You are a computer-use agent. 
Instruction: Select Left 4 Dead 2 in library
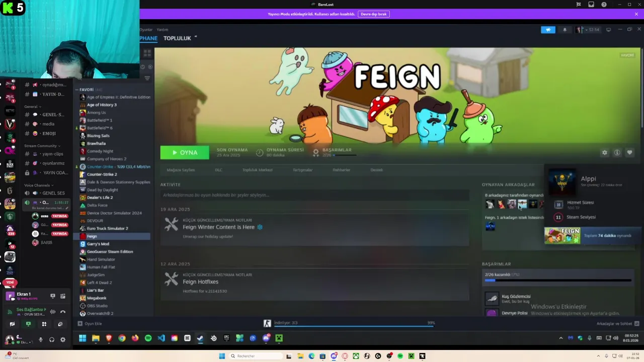point(99,283)
